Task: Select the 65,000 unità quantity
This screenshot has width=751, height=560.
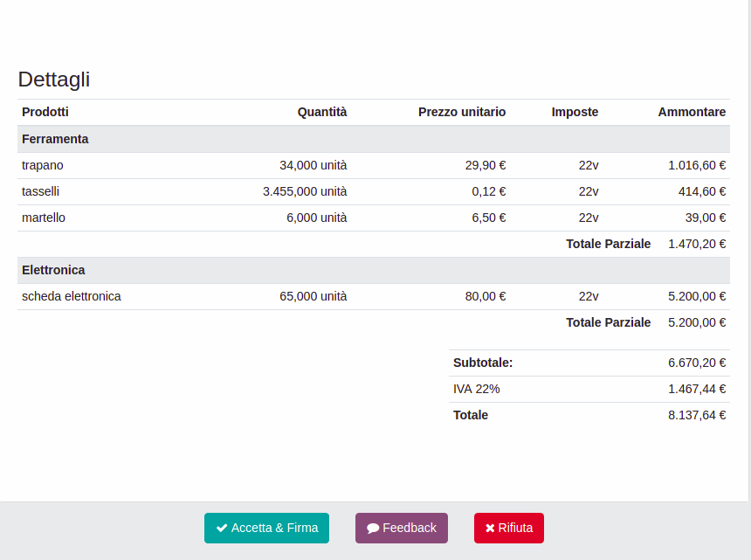Action: 313,296
